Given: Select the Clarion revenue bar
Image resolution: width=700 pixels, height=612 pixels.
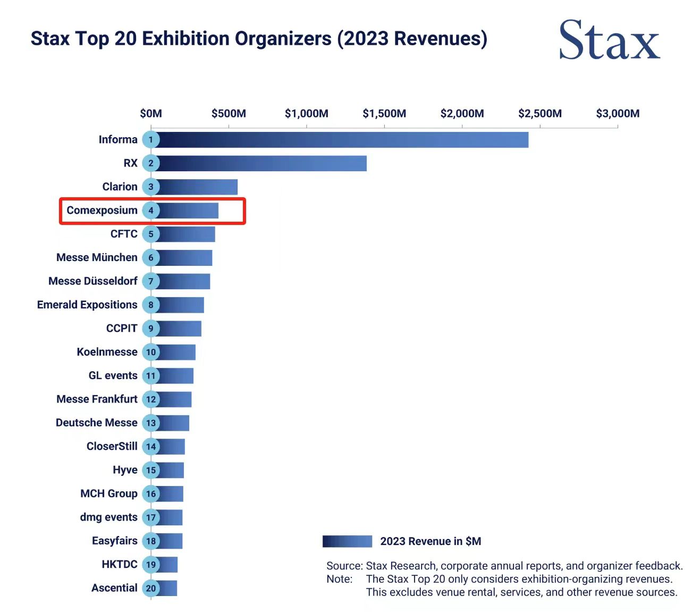Looking at the screenshot, I should tap(198, 187).
